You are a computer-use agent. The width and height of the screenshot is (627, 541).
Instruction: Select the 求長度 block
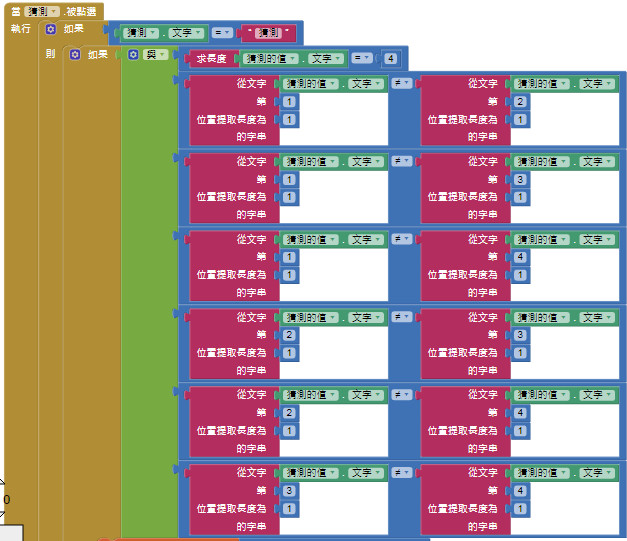[x=211, y=59]
